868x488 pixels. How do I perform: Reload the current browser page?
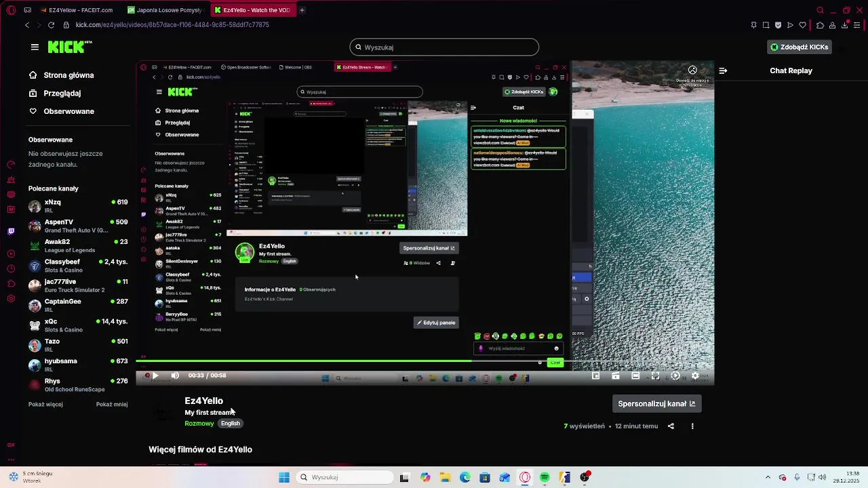(x=51, y=25)
